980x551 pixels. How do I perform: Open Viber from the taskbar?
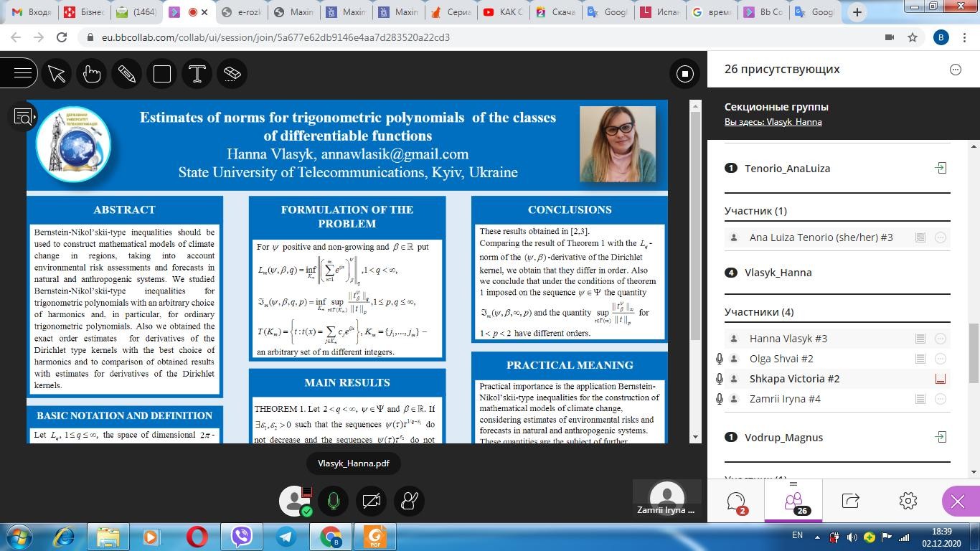[x=242, y=537]
